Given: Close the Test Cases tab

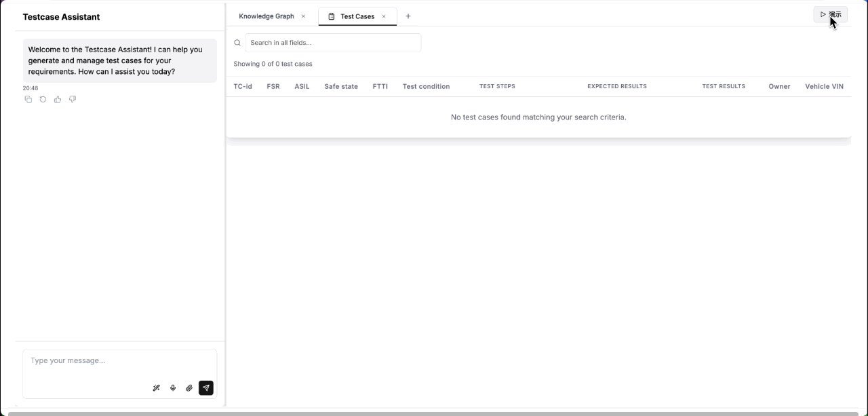Looking at the screenshot, I should pyautogui.click(x=384, y=16).
